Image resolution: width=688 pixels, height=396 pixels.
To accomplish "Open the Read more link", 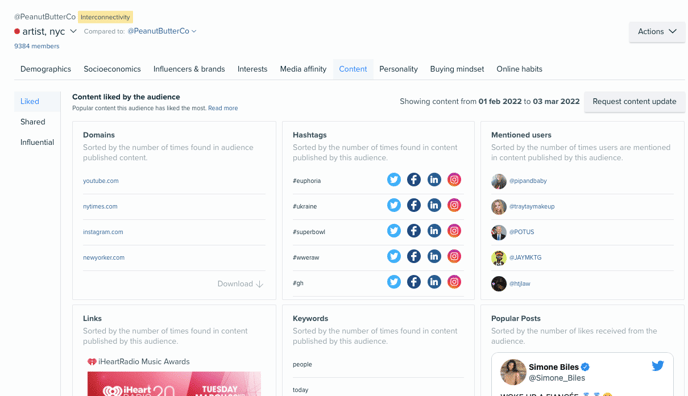I will [x=223, y=108].
